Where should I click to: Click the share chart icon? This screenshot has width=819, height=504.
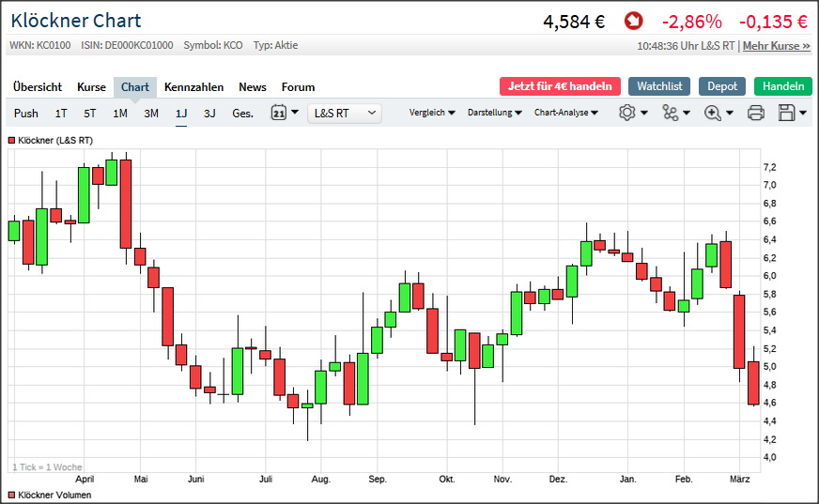coord(671,113)
